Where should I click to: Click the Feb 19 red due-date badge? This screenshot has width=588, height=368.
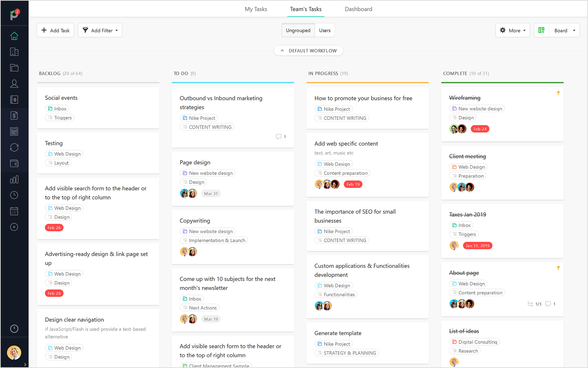(x=353, y=184)
